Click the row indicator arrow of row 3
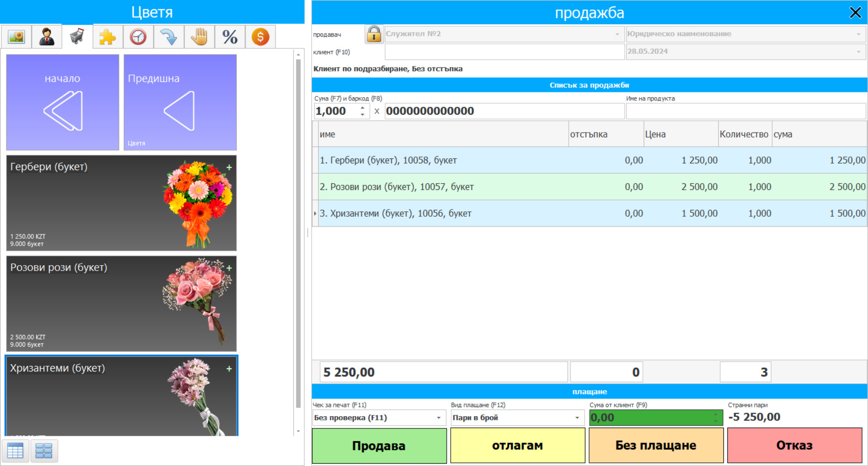The width and height of the screenshot is (868, 466). [315, 214]
